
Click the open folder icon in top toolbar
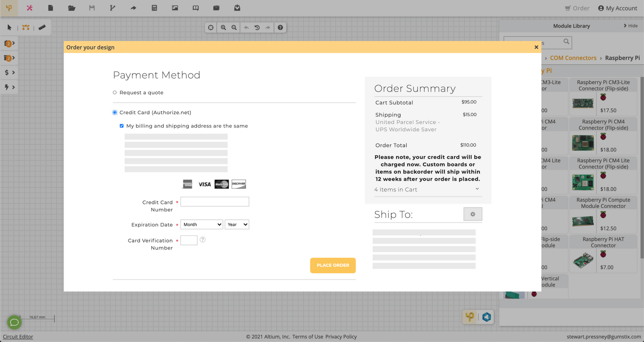(72, 8)
